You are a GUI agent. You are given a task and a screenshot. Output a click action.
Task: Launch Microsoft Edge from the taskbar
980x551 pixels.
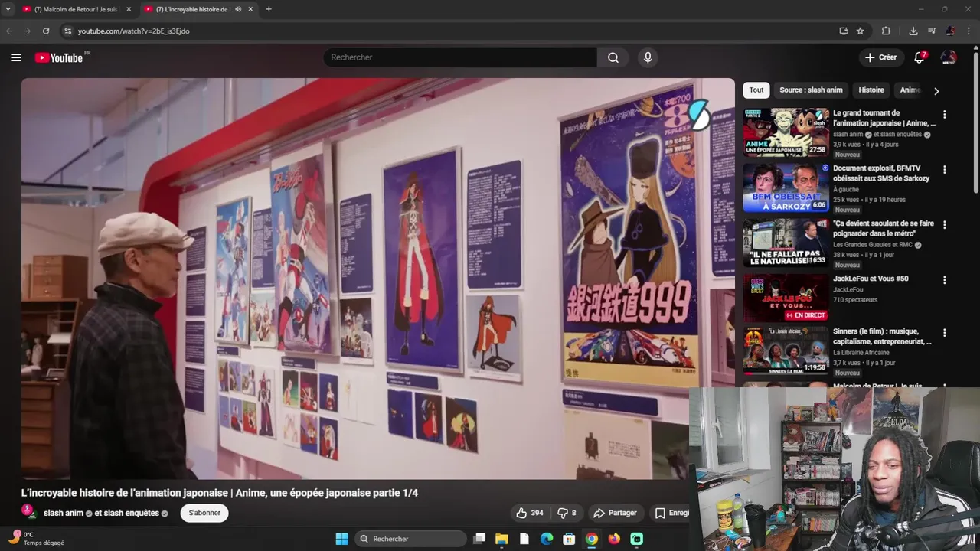547,539
